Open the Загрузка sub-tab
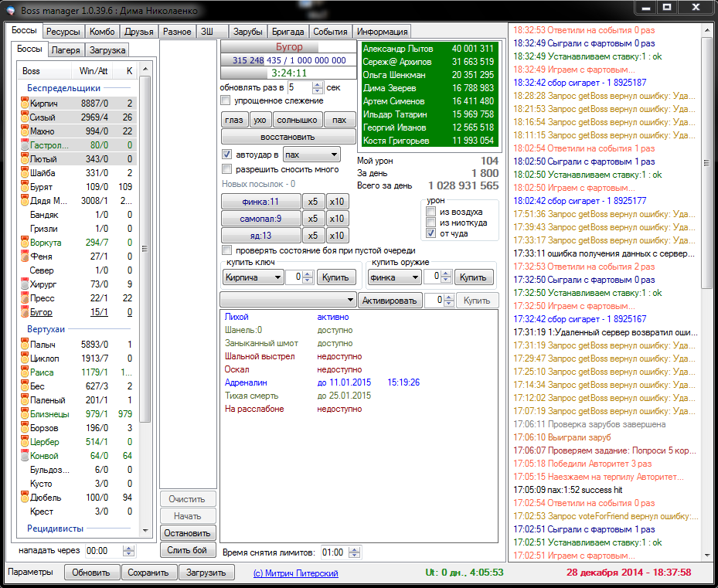Viewport: 718px width, 588px height. click(x=107, y=50)
